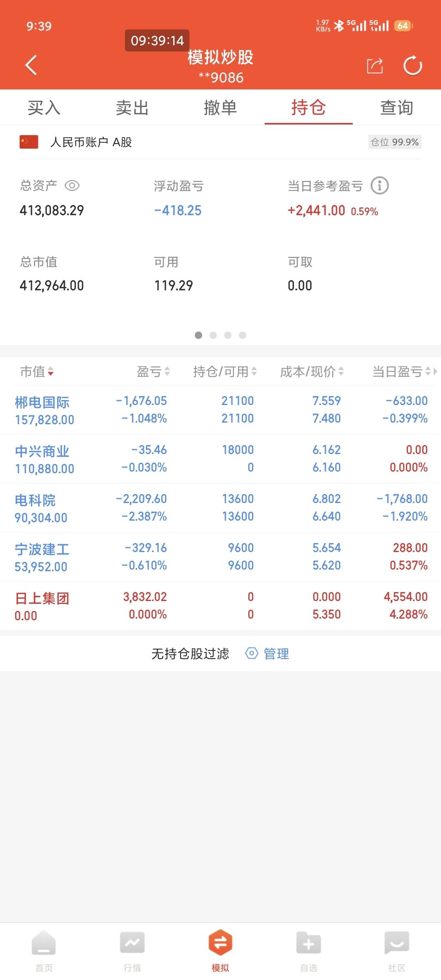Open 日上集团 holding row
Image resolution: width=441 pixels, height=980 pixels.
220,606
